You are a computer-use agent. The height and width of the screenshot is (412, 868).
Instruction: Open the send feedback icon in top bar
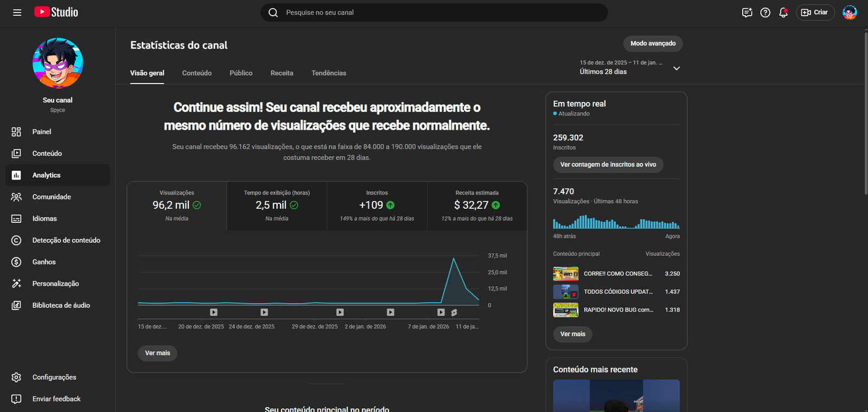click(747, 12)
